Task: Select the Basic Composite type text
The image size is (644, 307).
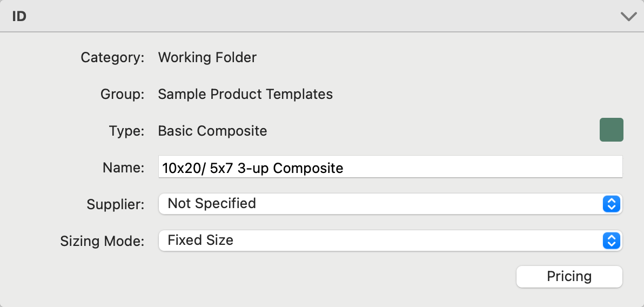Action: (212, 131)
